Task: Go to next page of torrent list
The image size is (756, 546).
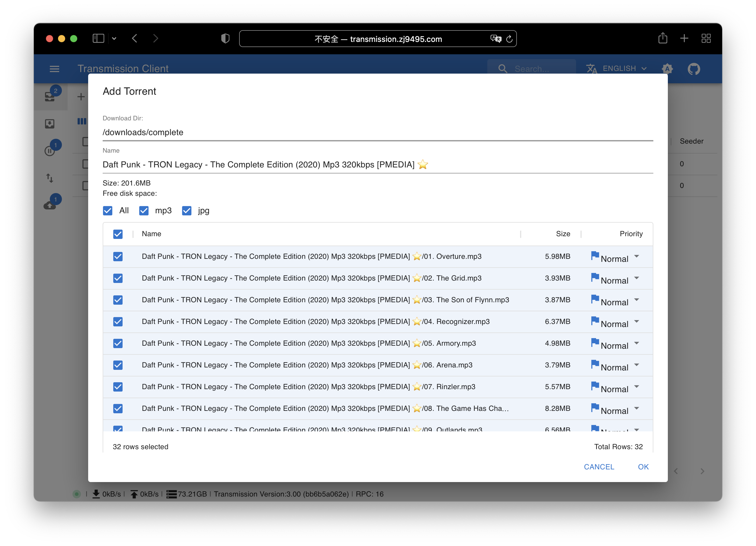Action: (x=702, y=471)
